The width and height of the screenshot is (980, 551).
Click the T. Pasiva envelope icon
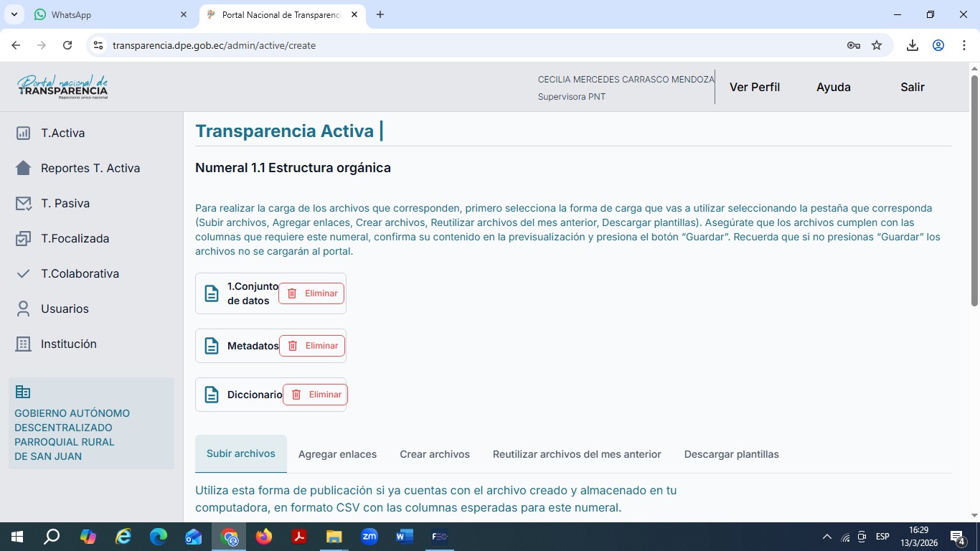(x=24, y=203)
